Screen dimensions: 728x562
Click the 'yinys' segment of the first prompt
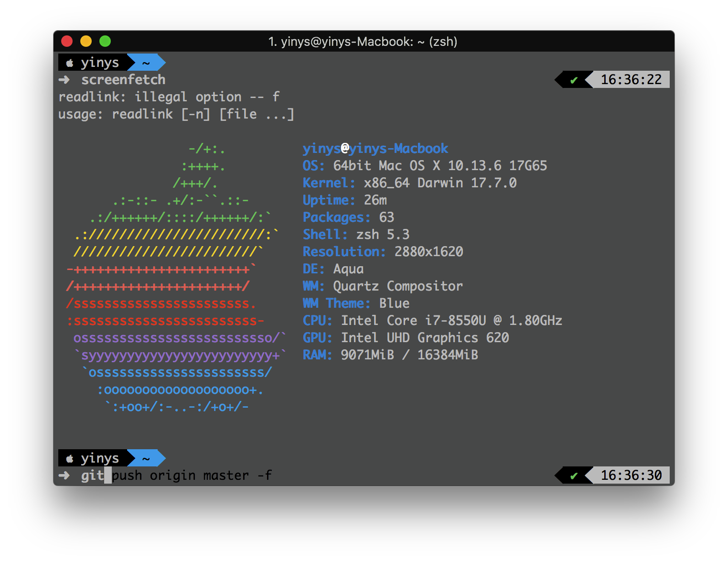pos(100,63)
